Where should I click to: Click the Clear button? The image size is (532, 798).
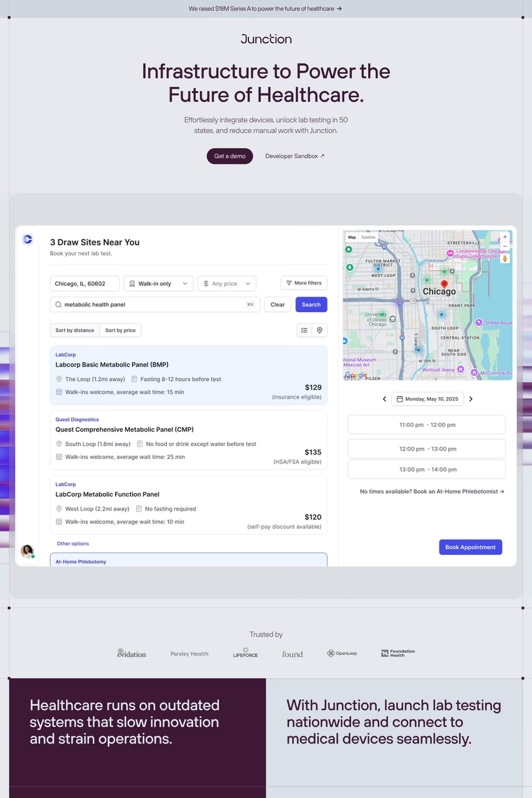277,304
